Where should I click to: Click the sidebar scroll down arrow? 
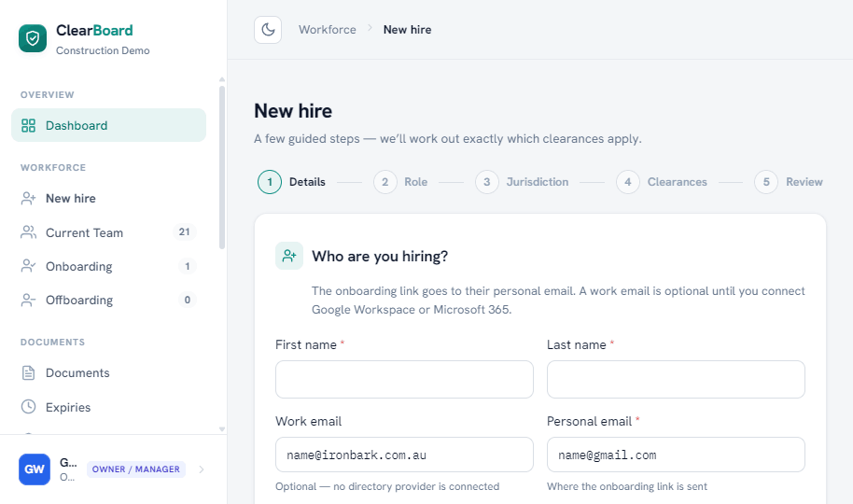pyautogui.click(x=222, y=429)
